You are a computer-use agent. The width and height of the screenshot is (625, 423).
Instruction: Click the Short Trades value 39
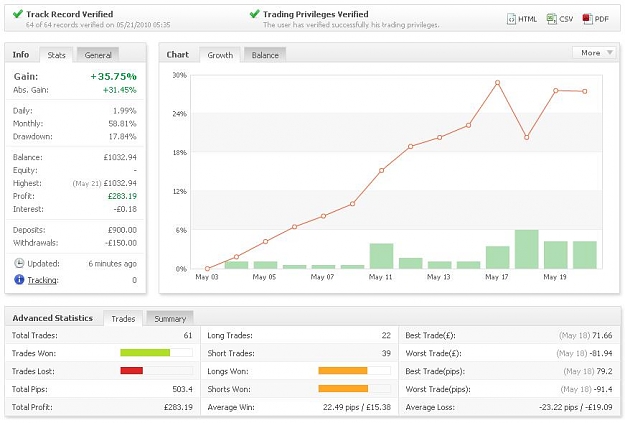tap(386, 353)
